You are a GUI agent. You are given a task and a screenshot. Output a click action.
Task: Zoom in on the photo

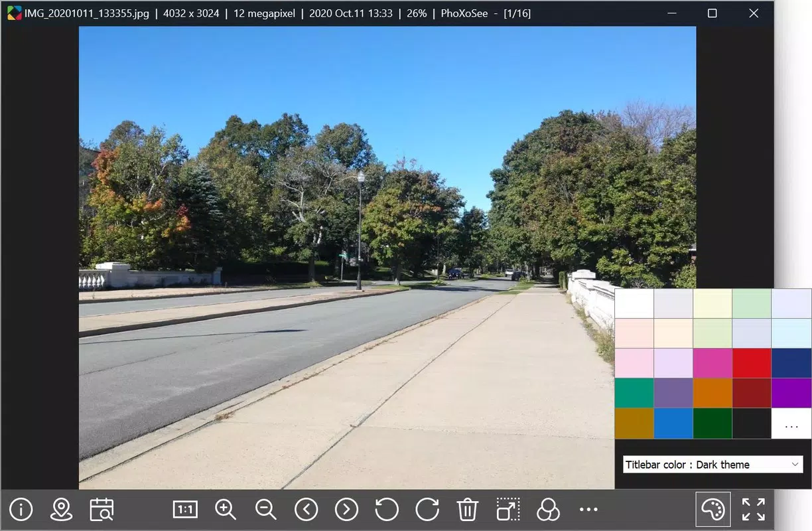tap(226, 510)
